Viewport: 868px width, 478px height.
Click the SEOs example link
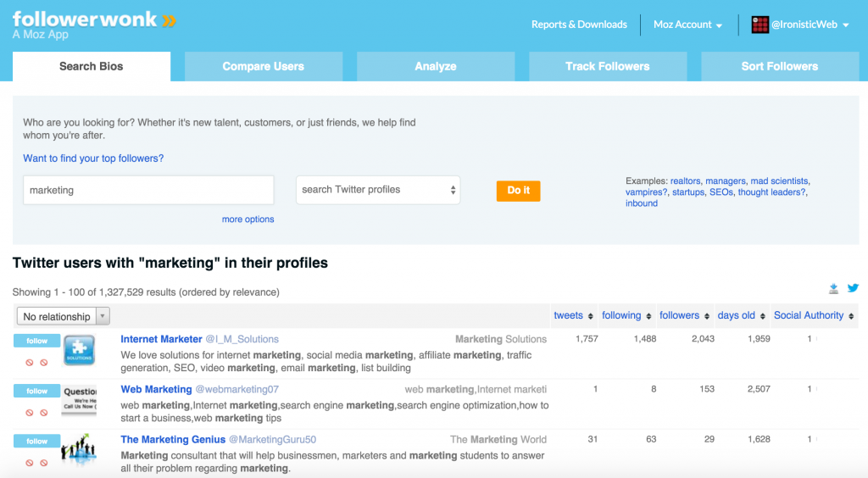(721, 192)
